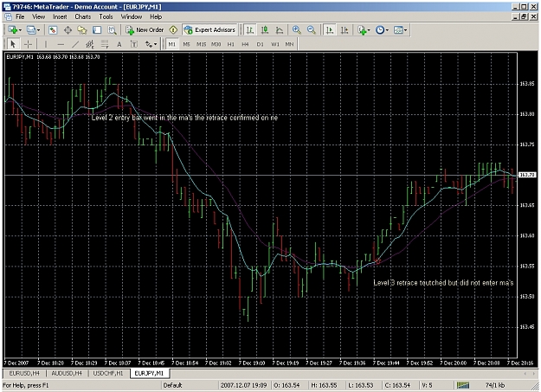Open the Charts menu

point(83,16)
